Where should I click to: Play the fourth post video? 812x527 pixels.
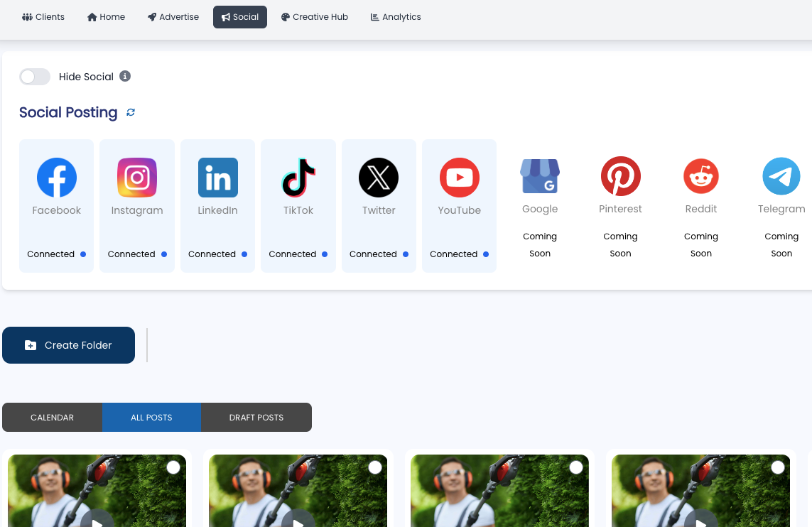point(700,519)
